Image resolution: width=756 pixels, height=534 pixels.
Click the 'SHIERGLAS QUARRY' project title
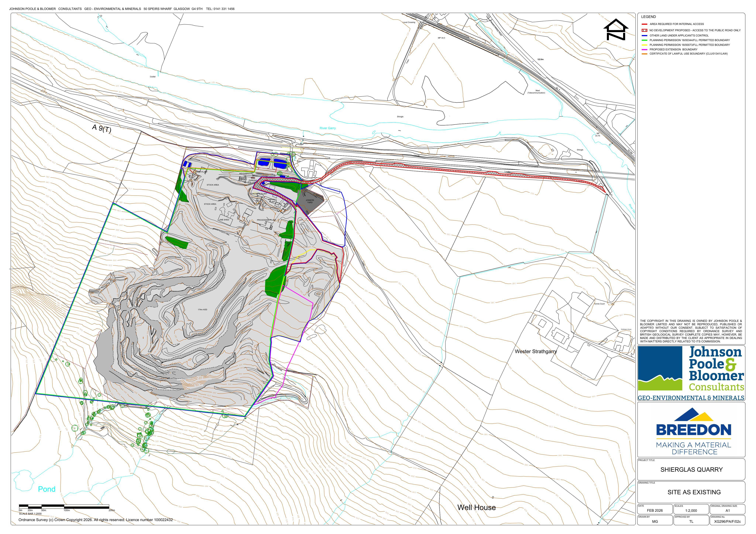click(x=691, y=470)
